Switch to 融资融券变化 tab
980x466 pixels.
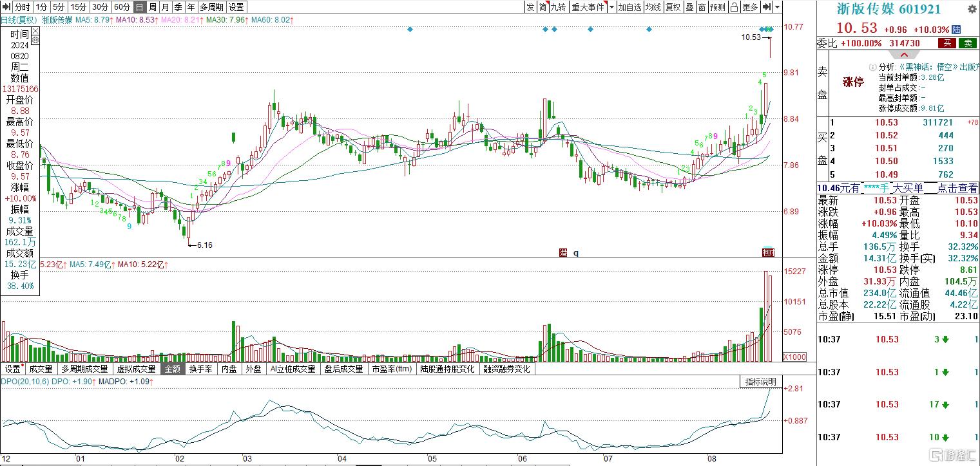506,369
